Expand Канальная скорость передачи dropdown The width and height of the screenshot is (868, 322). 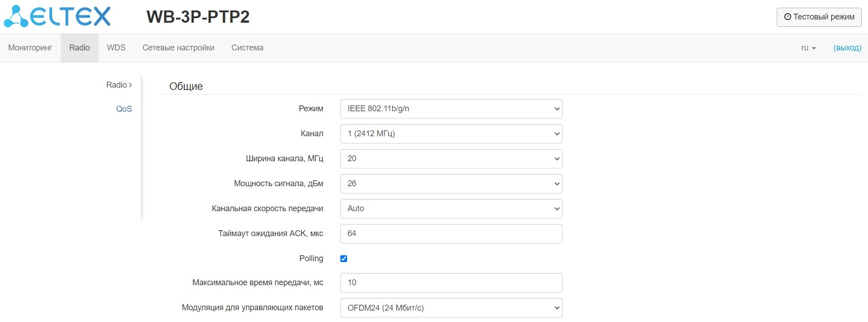(451, 209)
